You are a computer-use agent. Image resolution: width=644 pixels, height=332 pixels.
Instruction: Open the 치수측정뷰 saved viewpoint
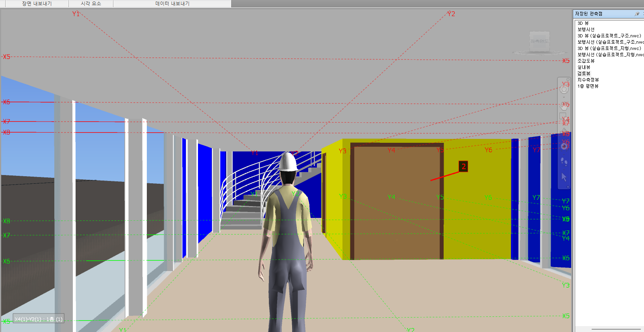coord(588,80)
